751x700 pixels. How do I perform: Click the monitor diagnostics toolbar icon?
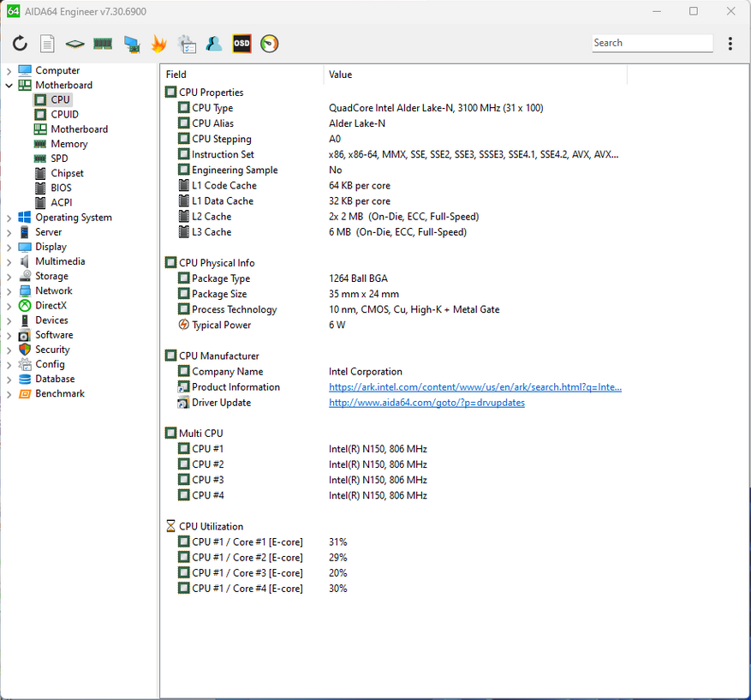coord(131,44)
